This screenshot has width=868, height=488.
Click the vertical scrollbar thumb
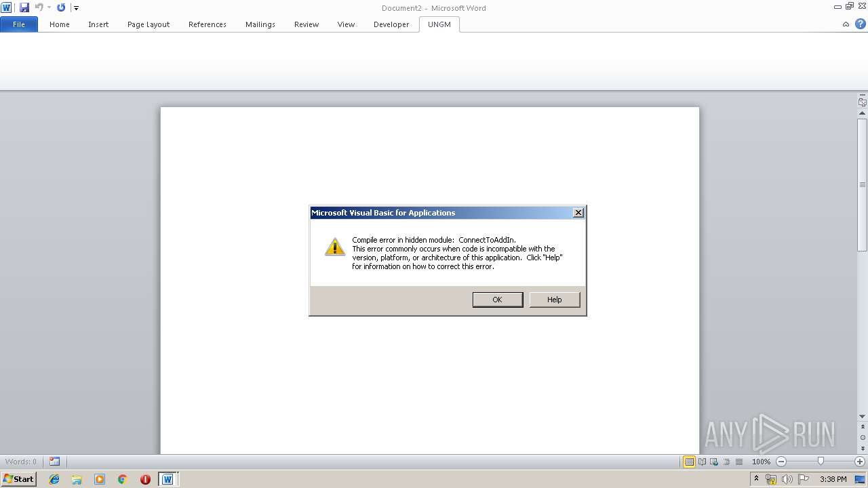pyautogui.click(x=863, y=185)
